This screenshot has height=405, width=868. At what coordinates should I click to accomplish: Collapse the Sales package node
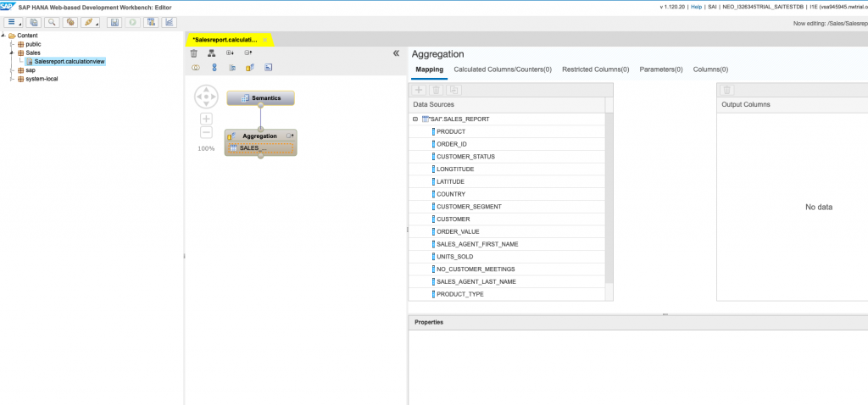point(12,53)
